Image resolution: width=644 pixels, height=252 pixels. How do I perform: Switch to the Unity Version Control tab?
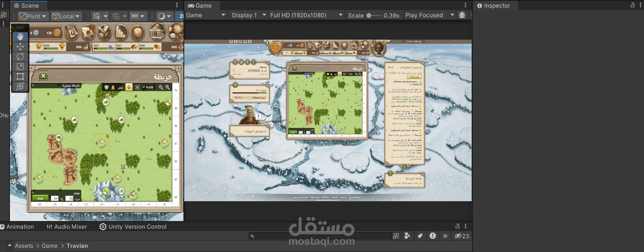pos(133,226)
